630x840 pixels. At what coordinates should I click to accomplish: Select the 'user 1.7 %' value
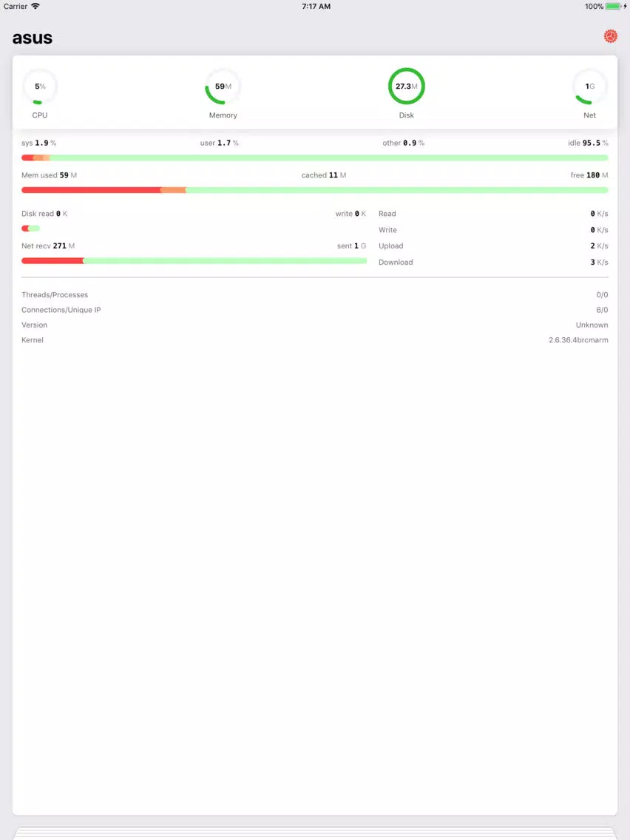pos(219,143)
